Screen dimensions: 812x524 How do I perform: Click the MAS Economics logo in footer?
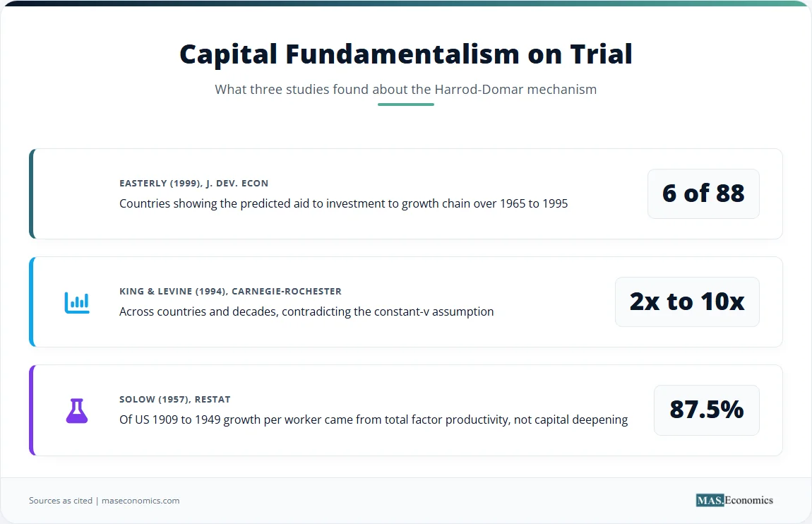(x=734, y=500)
